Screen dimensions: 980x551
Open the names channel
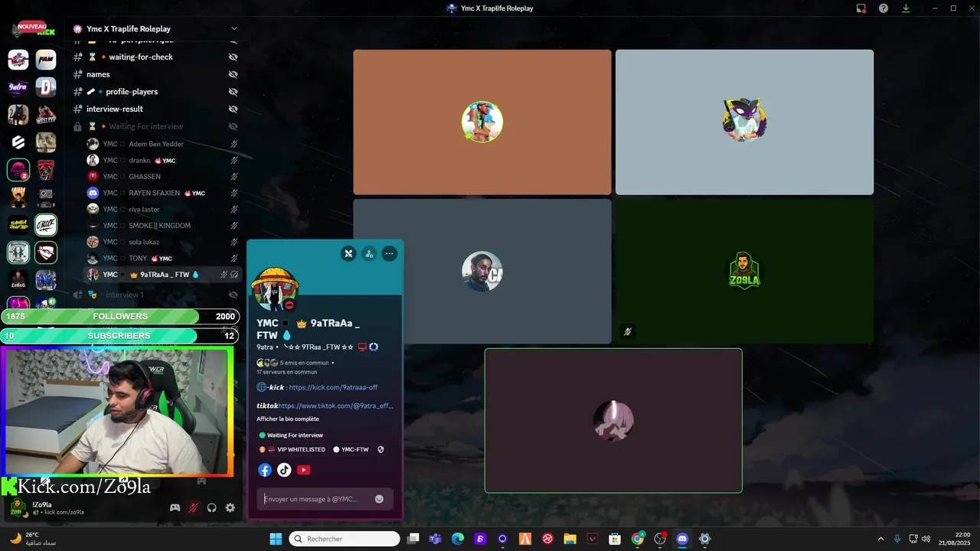pyautogui.click(x=155, y=74)
